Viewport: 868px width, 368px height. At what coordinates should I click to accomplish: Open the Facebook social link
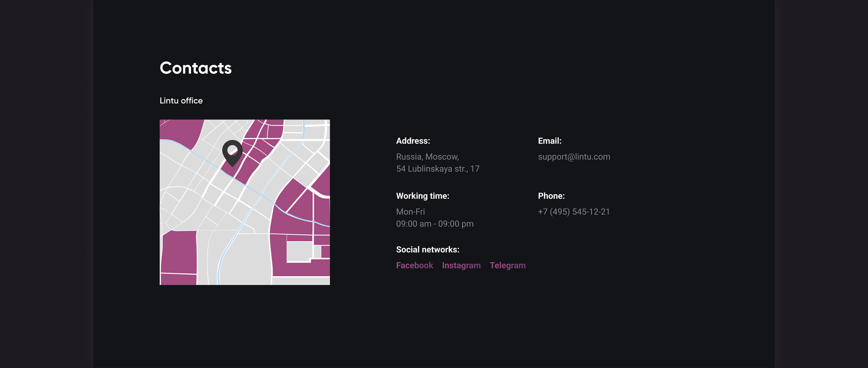[414, 265]
